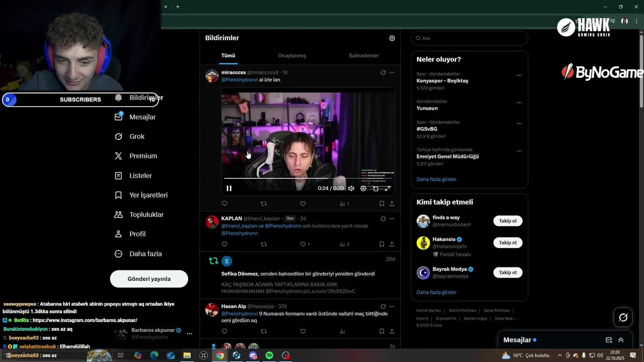
Task: Open the Konyaspor - Beşiktaş trend
Action: coord(442,80)
